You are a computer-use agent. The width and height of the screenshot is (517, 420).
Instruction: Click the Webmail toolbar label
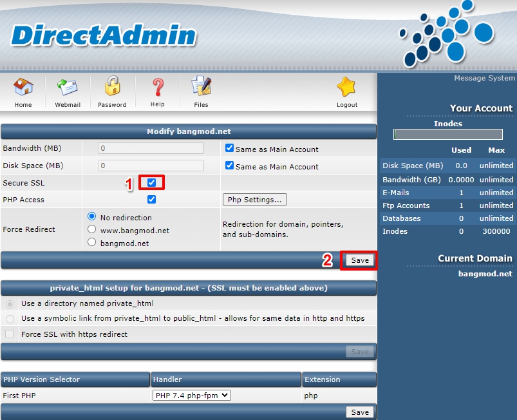68,105
